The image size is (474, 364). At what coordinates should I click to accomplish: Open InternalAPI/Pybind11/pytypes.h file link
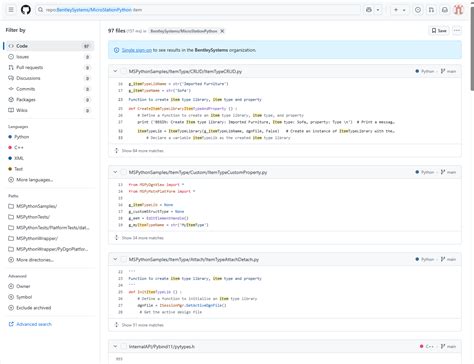click(x=162, y=347)
